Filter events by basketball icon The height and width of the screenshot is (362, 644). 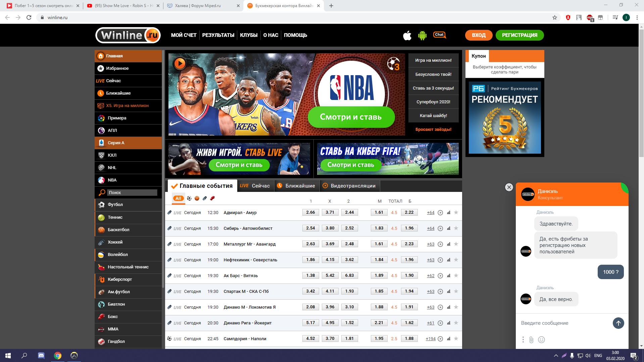tap(197, 198)
